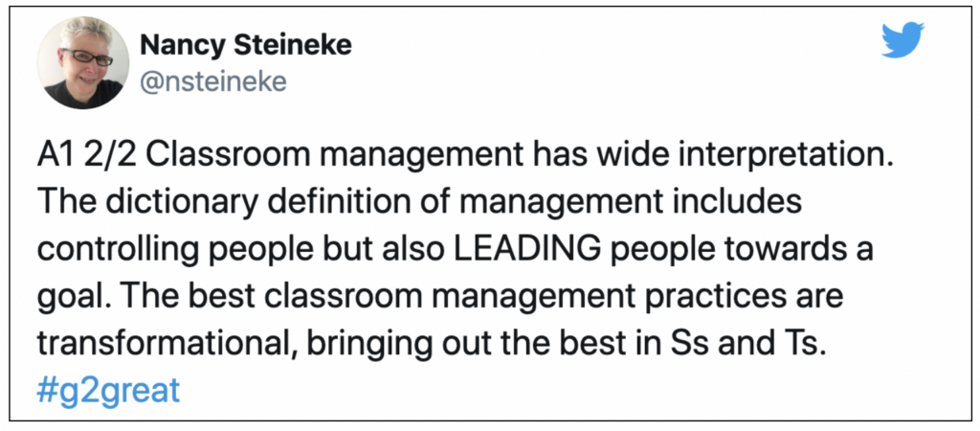Open the @nsteineke handle link

[x=213, y=81]
